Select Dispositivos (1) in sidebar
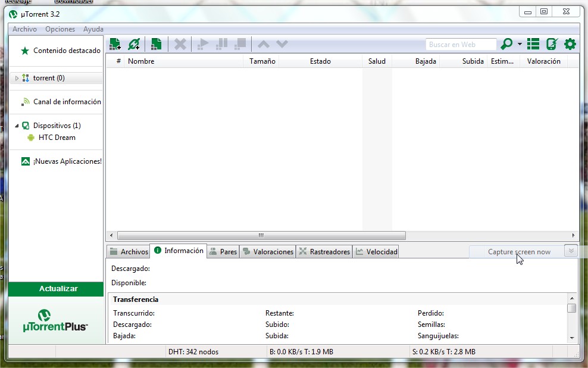The image size is (588, 368). 57,126
